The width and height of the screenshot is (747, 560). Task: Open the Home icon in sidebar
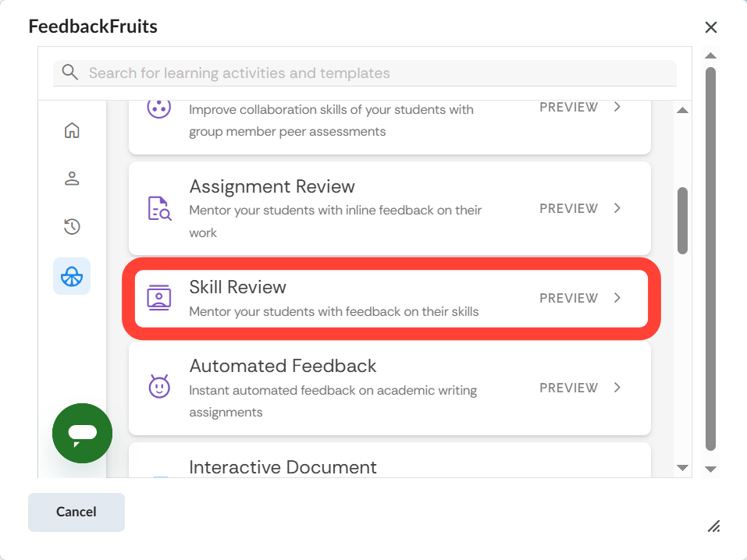coord(72,130)
